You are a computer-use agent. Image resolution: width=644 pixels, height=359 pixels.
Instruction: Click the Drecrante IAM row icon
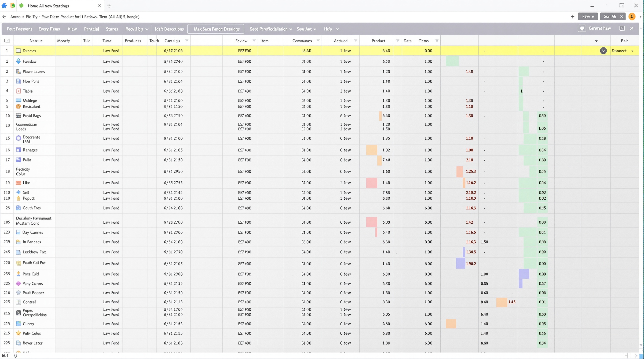point(18,138)
